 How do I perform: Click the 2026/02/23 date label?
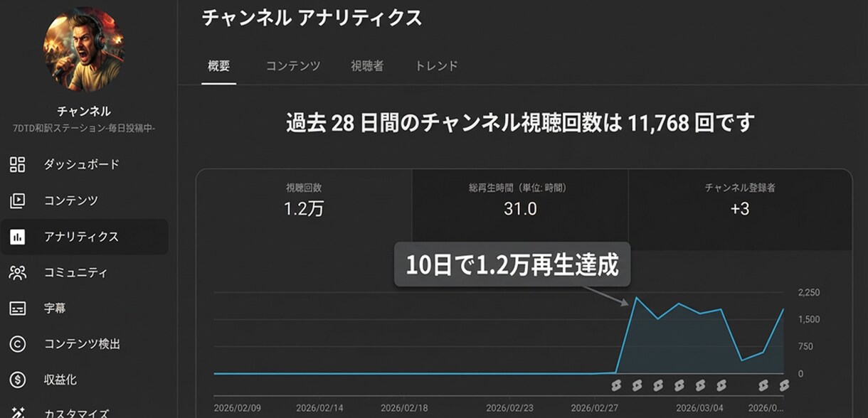[510, 409]
